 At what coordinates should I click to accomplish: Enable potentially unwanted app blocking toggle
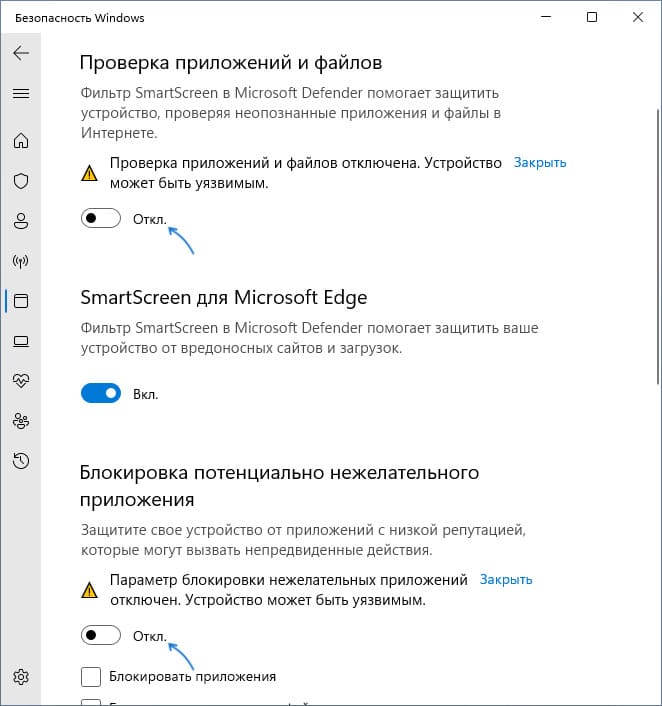point(101,635)
